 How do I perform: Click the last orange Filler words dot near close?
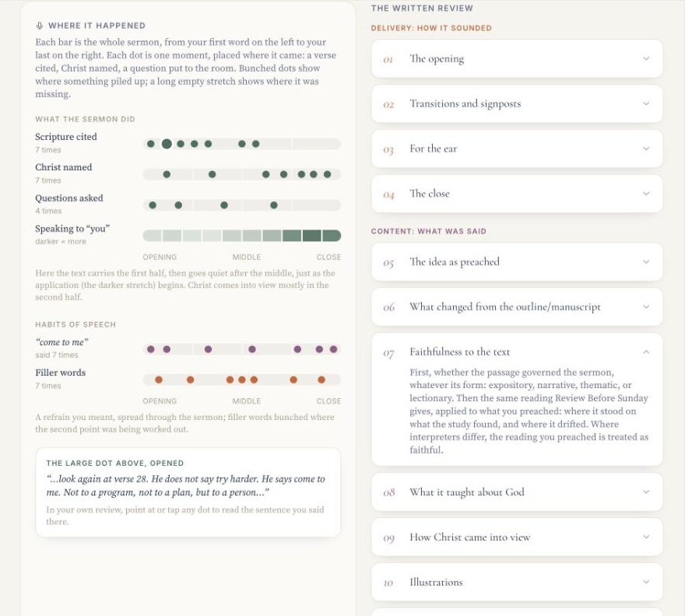click(x=321, y=380)
